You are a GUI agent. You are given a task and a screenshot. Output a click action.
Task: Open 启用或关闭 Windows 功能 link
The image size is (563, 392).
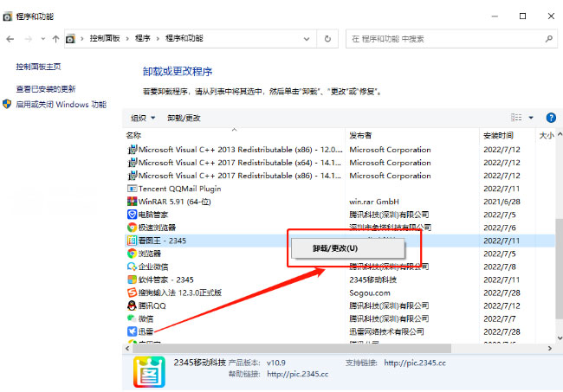[x=61, y=105]
